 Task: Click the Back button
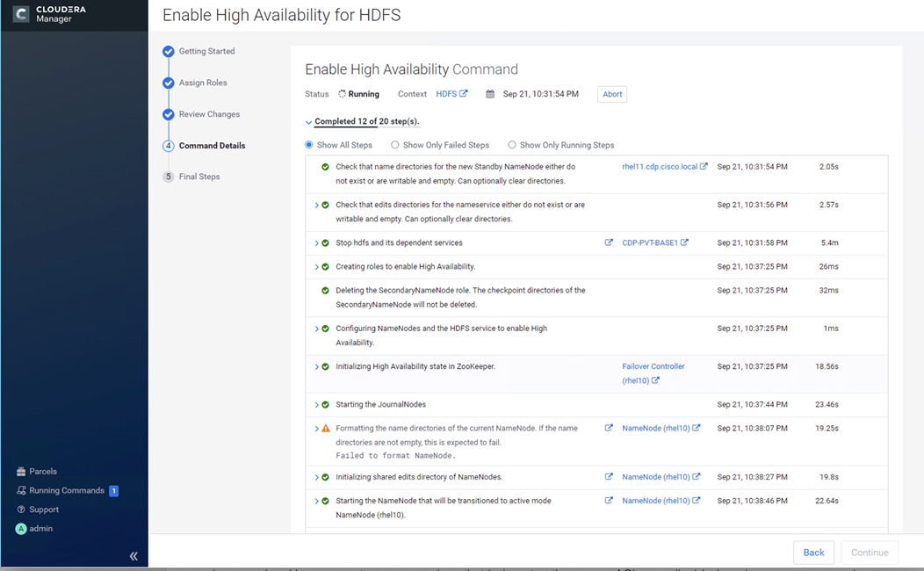pos(813,553)
